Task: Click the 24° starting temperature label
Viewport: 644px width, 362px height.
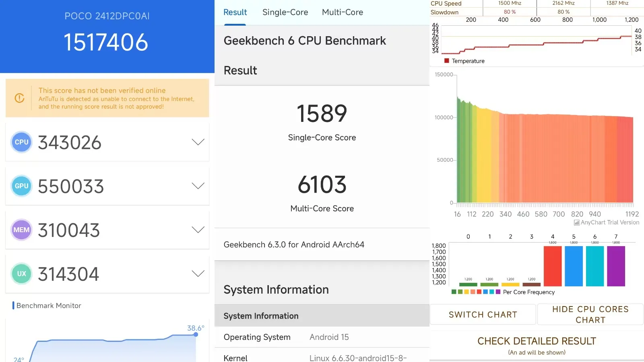Action: coord(19,359)
